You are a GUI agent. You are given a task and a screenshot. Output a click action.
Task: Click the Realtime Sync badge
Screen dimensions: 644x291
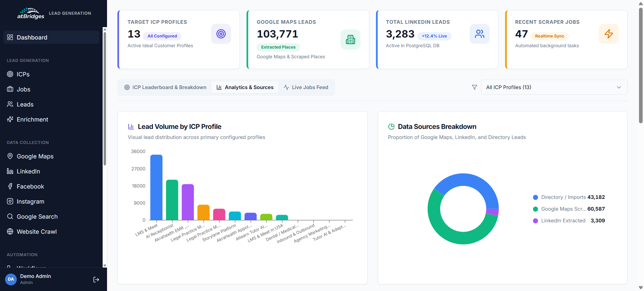[x=549, y=36]
